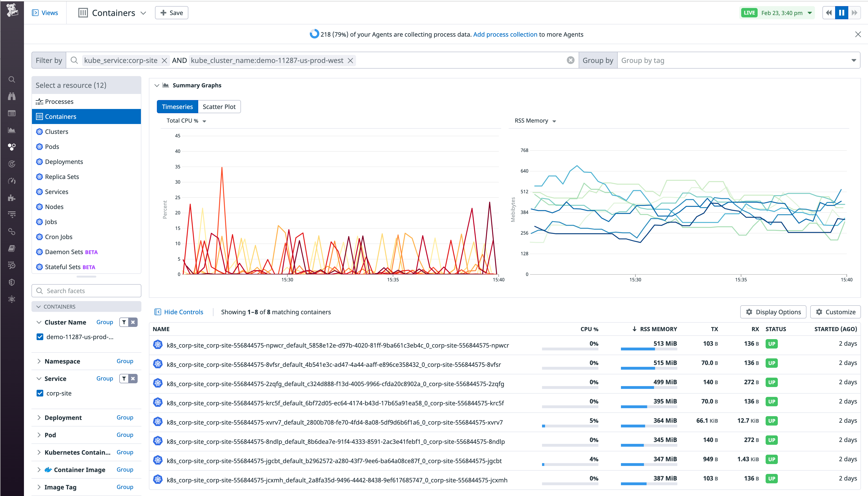Image resolution: width=868 pixels, height=496 pixels.
Task: Click the Cluster Name filter funnel icon
Action: [x=124, y=322]
